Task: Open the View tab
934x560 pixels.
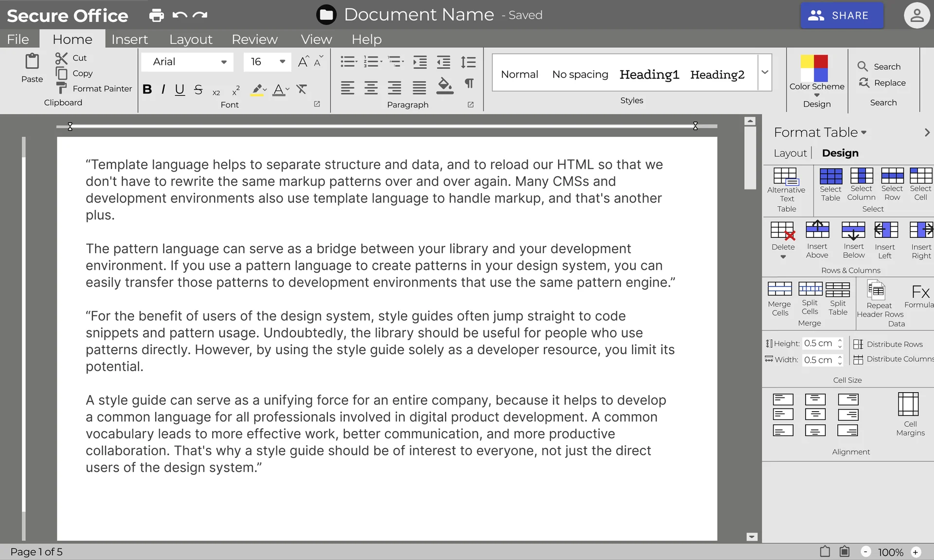Action: pos(316,39)
